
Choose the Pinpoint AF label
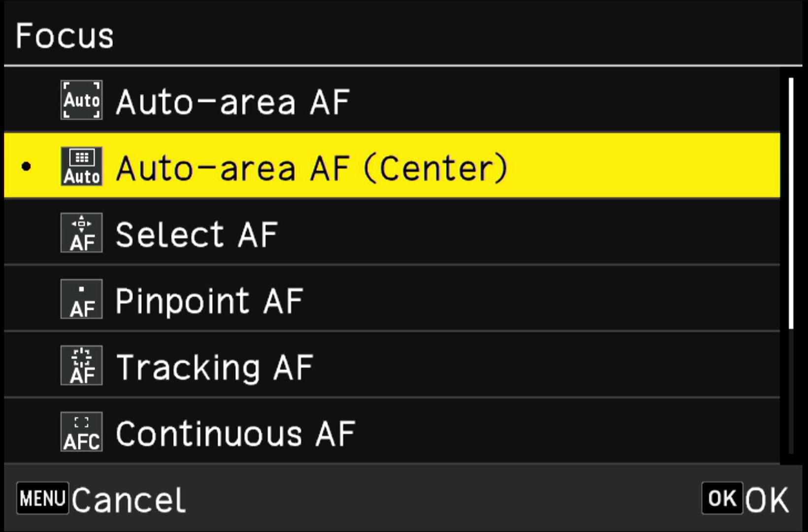click(209, 300)
